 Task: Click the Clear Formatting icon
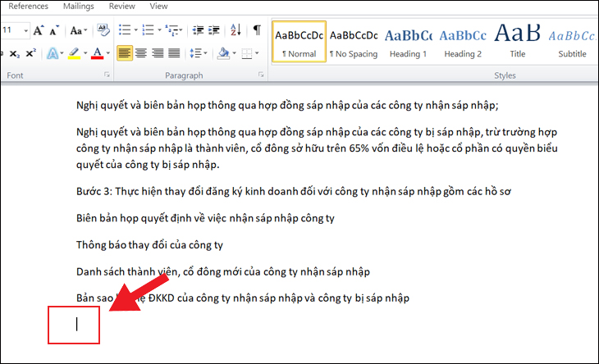click(x=105, y=30)
